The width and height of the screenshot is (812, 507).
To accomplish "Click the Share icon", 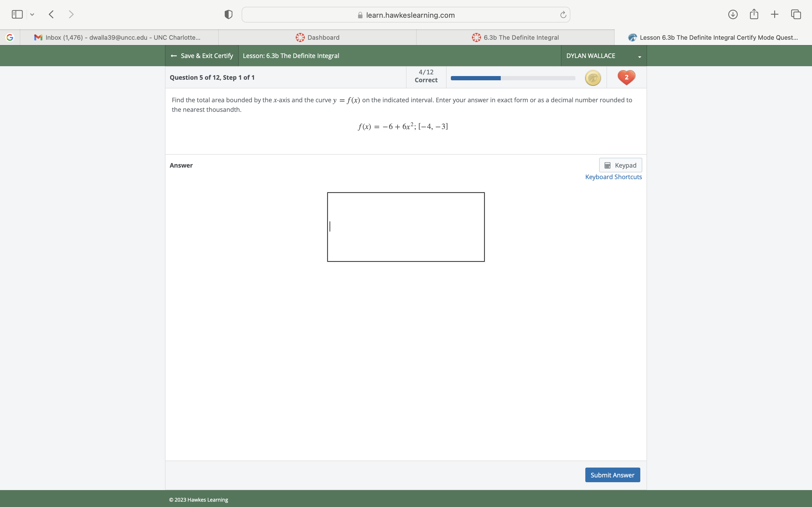I will pos(754,14).
